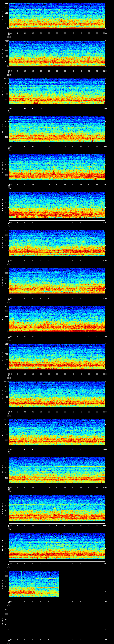Click the spectrogram panel starting at 19:20:00
The image size is (114, 644).
click(57, 54)
